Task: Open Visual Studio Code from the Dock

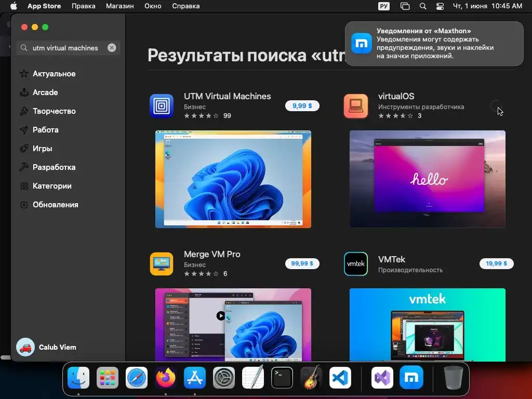Action: [x=340, y=378]
